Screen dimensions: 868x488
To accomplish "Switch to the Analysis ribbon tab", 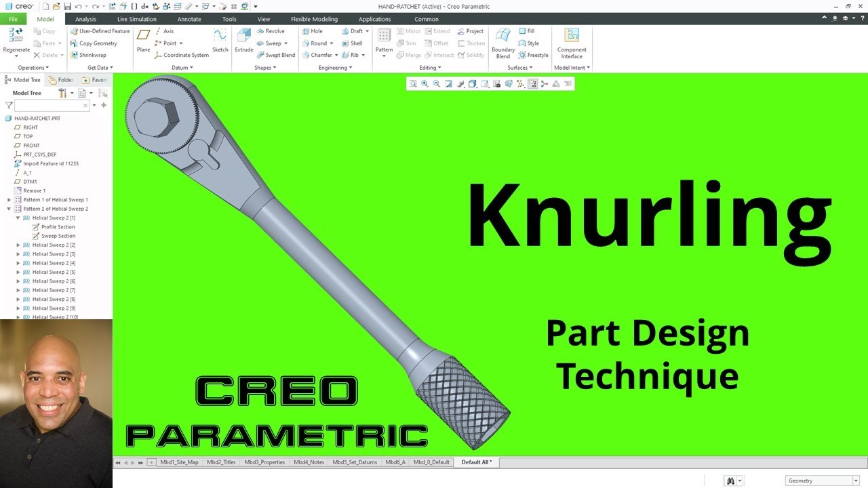I will tap(86, 19).
